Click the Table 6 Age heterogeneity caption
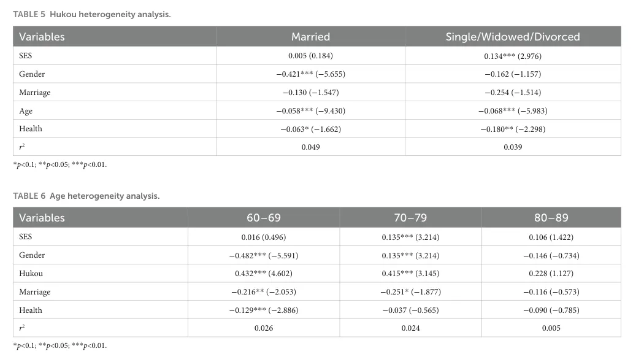644x362 pixels. pos(86,196)
